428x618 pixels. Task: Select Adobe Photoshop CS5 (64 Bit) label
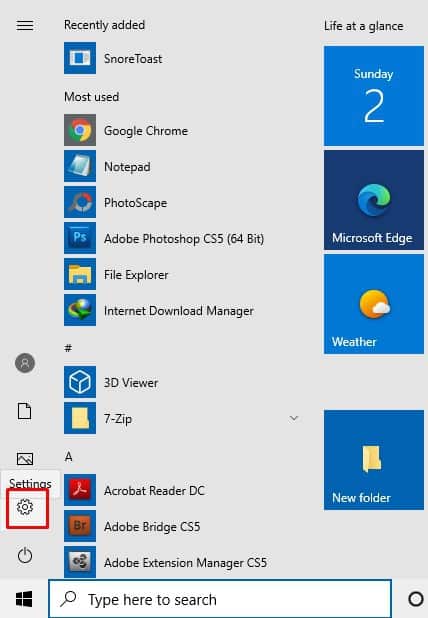point(184,239)
